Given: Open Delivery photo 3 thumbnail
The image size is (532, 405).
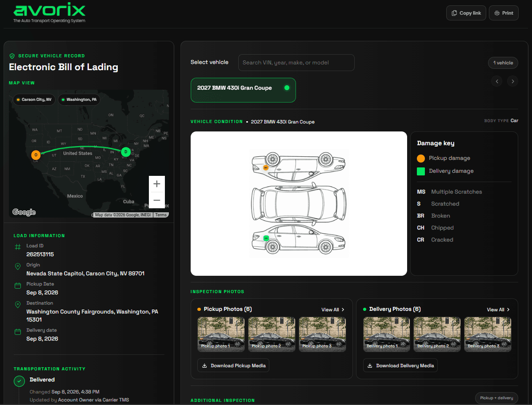Looking at the screenshot, I should click(x=488, y=334).
